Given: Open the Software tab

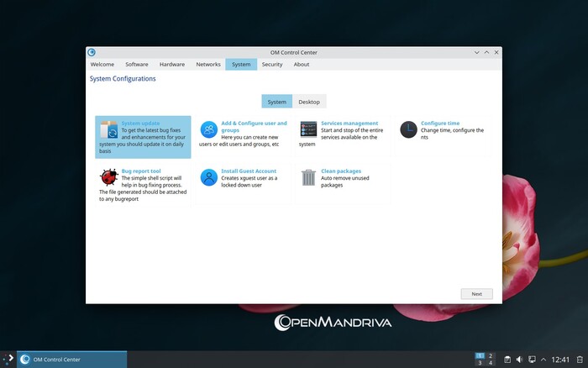Looking at the screenshot, I should pyautogui.click(x=136, y=64).
